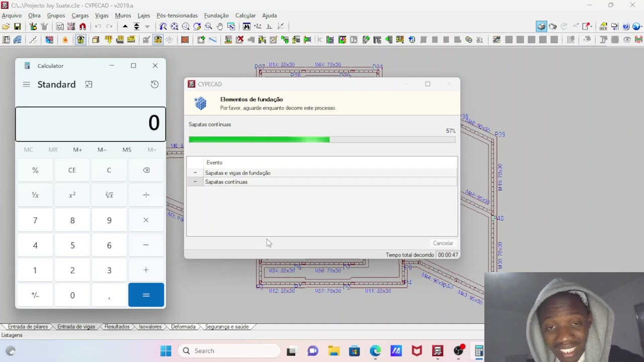
Task: Click Calculator number 7 key
Action: coord(35,220)
